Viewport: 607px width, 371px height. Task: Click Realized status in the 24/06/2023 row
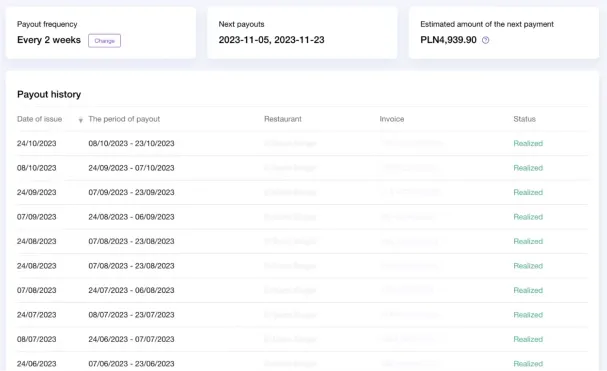click(528, 364)
